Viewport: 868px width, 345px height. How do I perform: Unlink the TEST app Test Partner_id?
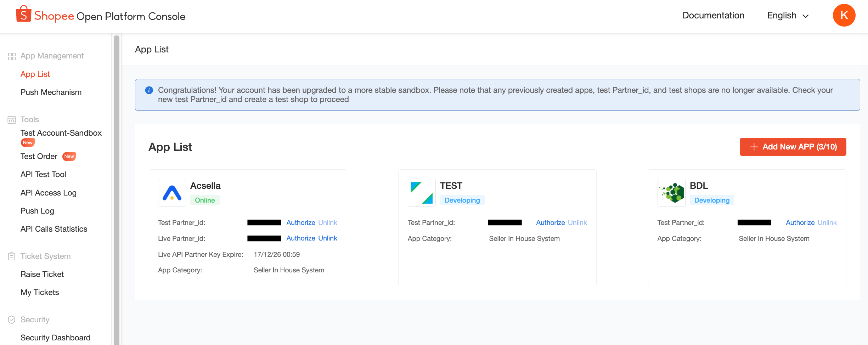577,222
